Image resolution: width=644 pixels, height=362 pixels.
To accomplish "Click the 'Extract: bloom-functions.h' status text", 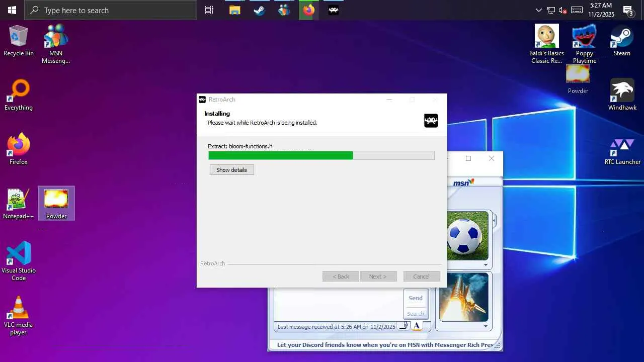I will [240, 146].
